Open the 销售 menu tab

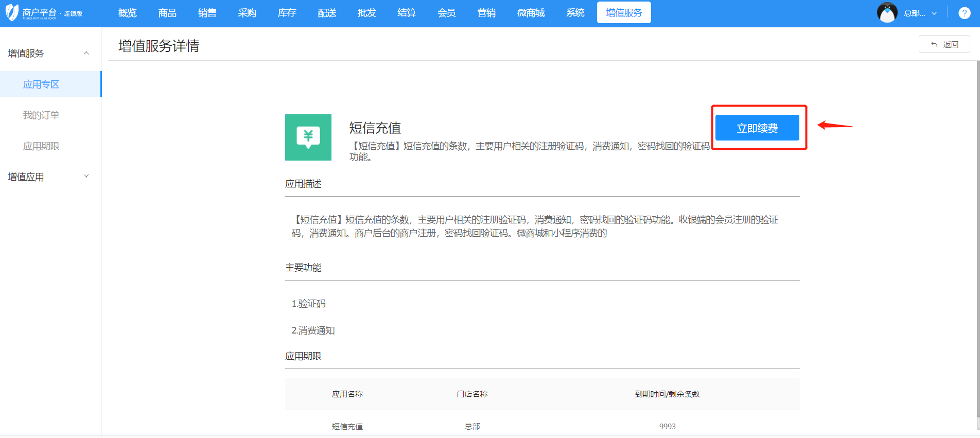(207, 13)
